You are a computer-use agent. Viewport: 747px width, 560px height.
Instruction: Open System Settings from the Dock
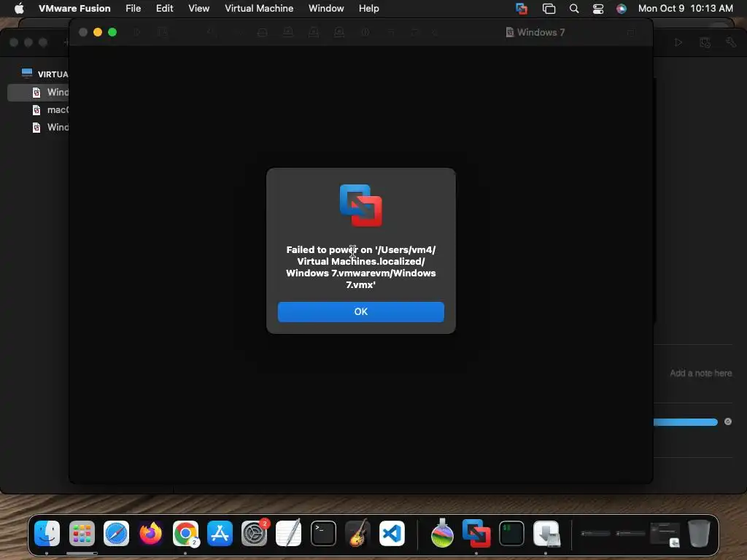[255, 533]
